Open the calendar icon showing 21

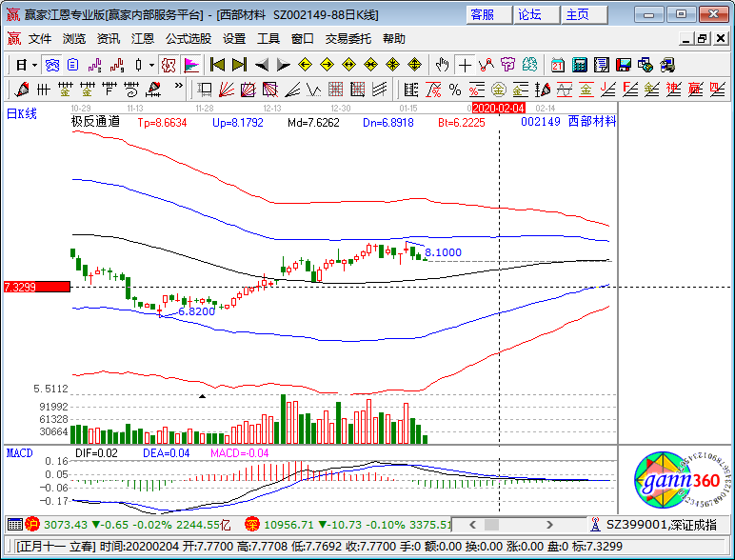[x=557, y=65]
